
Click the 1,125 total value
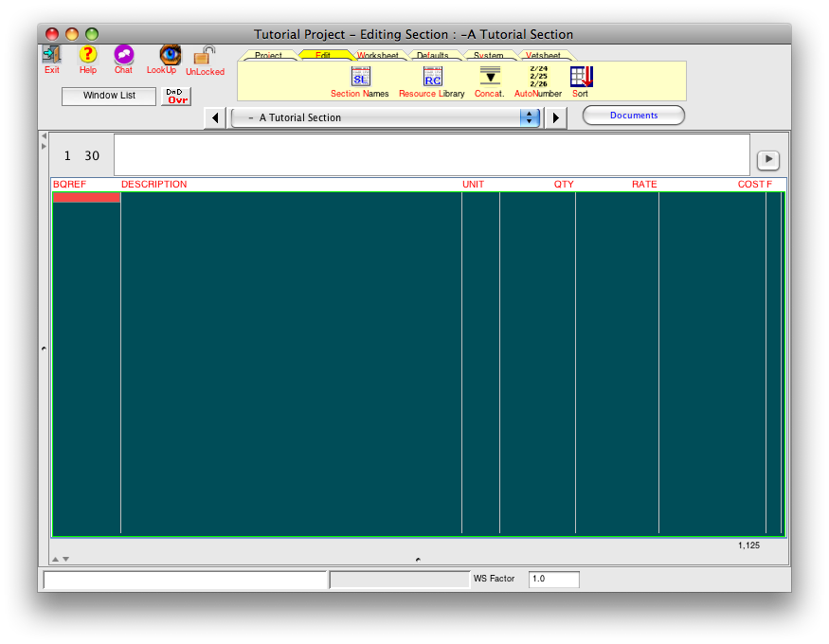point(748,546)
